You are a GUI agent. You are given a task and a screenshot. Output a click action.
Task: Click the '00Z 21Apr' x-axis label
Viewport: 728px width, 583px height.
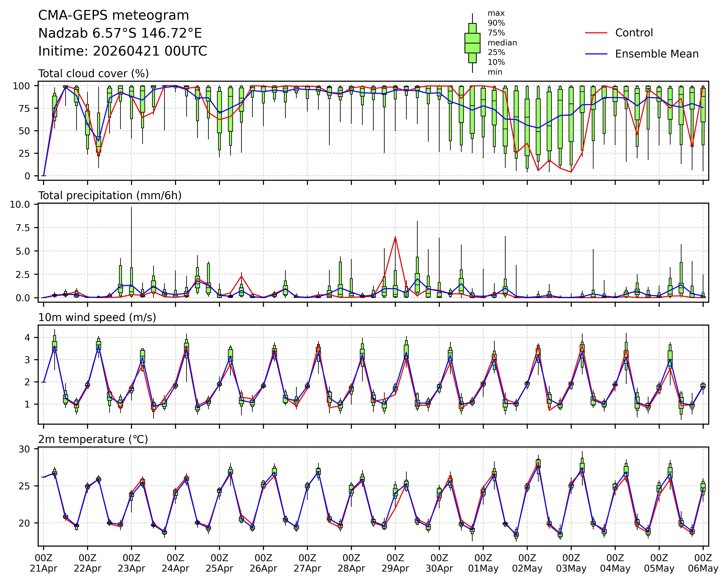[43, 563]
